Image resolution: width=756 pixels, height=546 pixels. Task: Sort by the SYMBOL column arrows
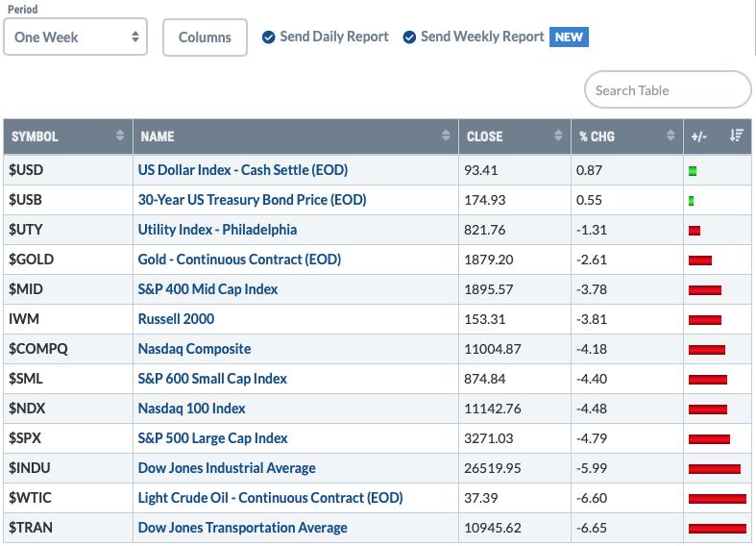coord(120,136)
